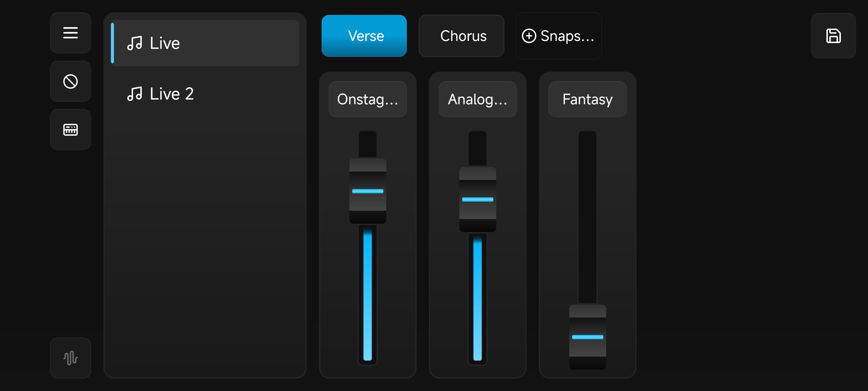Click the panic (circle-slash) icon

[71, 81]
